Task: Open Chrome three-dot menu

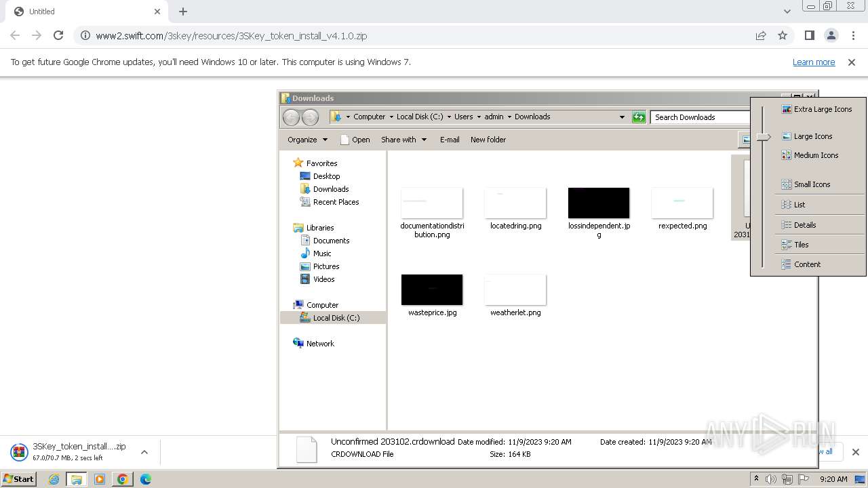Action: click(853, 35)
